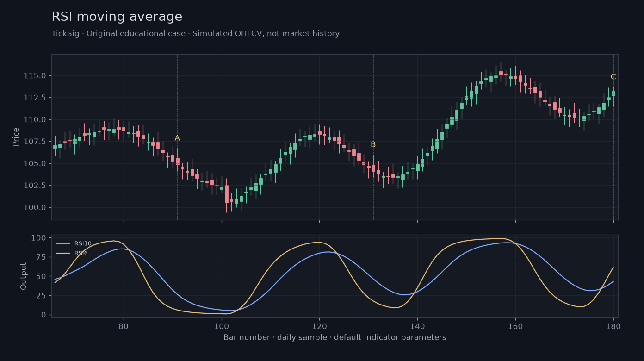Click the lowest red candle near bar 101
The image size is (644, 361).
click(x=227, y=194)
